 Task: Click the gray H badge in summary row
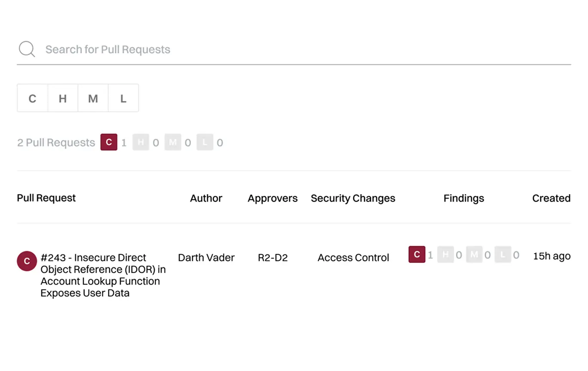pyautogui.click(x=141, y=142)
